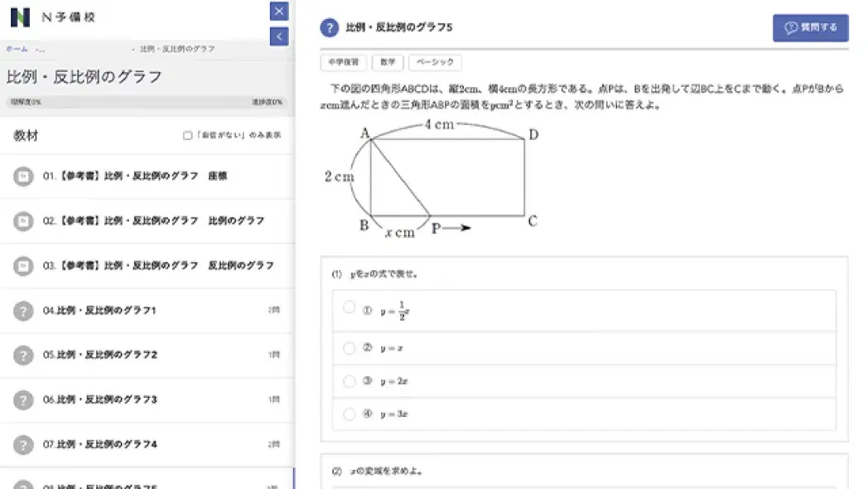Open lesson 01 参考書 座標 via its document icon
Viewport: 868px width, 489px height.
coord(22,176)
